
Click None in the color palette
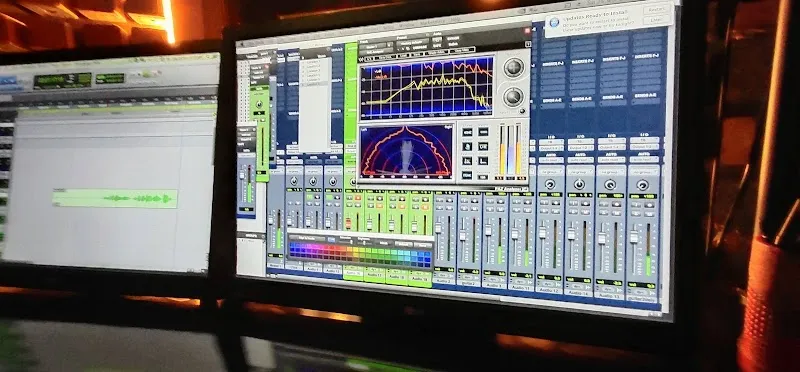point(422,245)
